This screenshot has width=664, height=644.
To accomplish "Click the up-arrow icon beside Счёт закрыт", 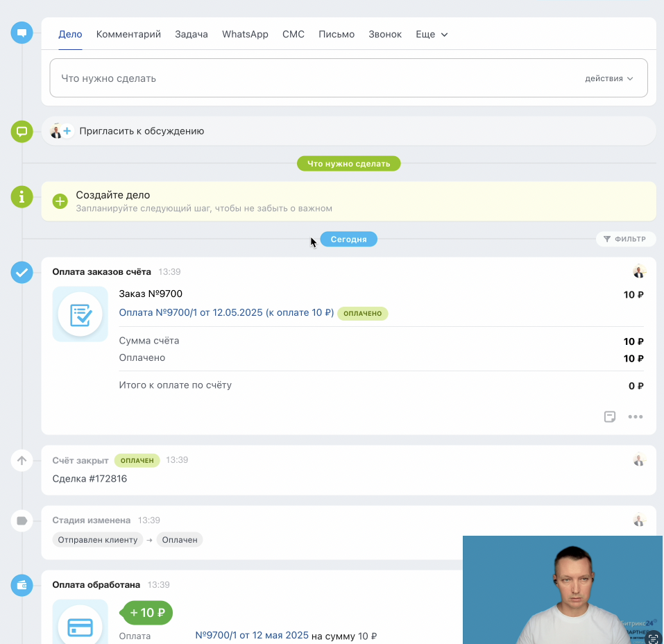I will 22,461.
